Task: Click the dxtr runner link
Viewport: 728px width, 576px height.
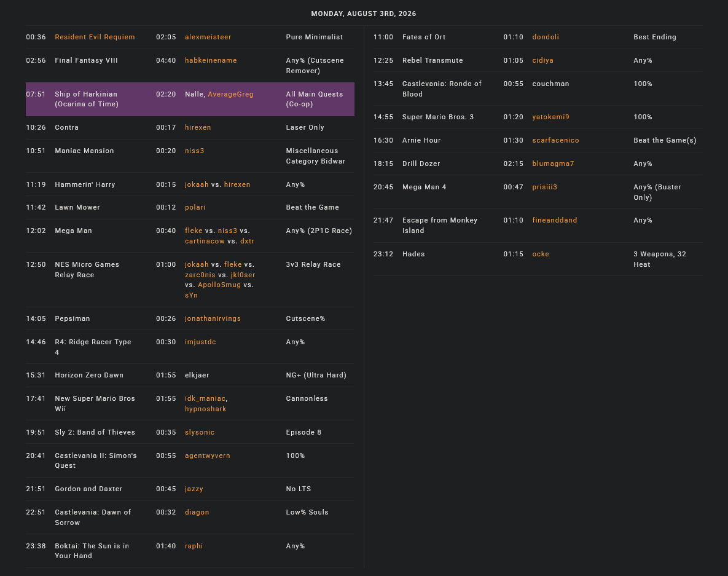Action: (x=248, y=241)
